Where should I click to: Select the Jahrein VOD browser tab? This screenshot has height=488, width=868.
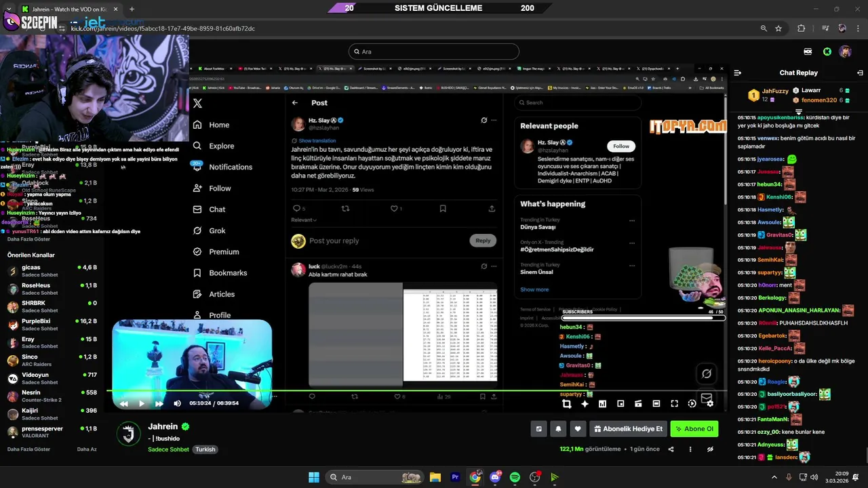(70, 9)
